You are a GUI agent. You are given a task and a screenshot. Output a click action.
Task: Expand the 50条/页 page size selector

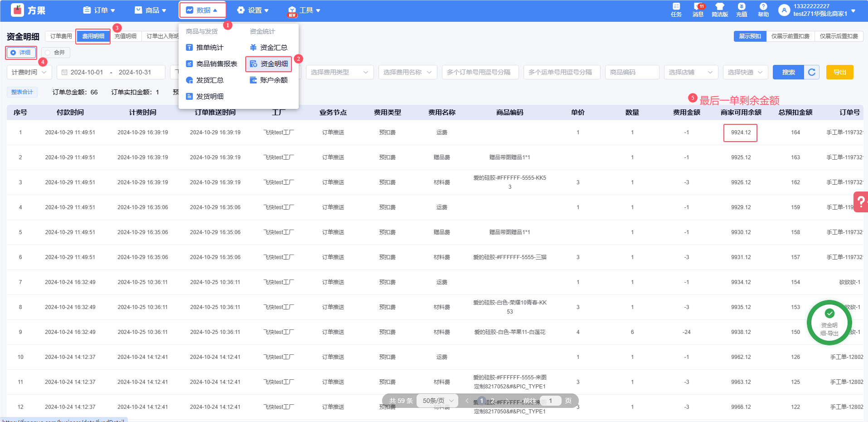pyautogui.click(x=438, y=401)
